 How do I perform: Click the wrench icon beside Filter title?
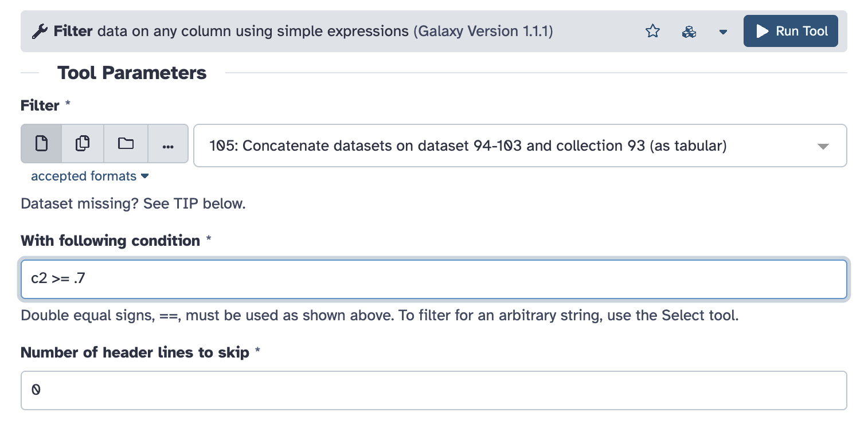tap(40, 32)
